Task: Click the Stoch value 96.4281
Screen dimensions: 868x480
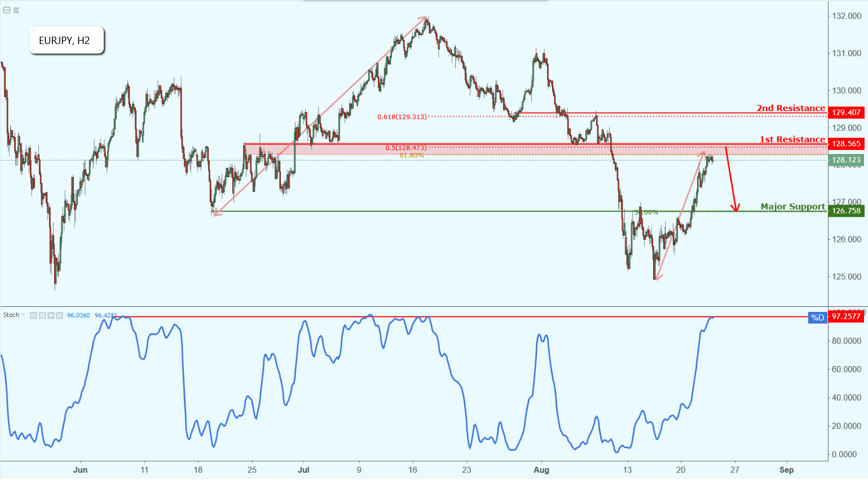Action: 105,315
